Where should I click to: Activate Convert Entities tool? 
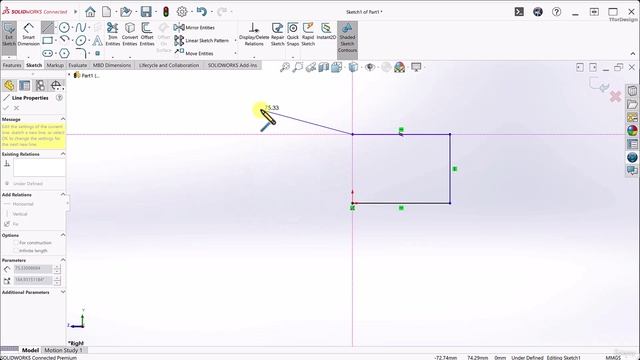130,35
